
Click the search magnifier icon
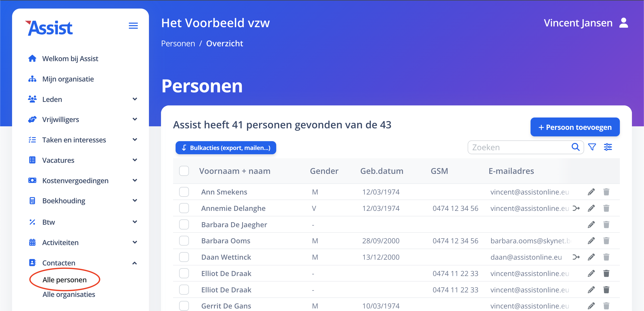tap(575, 147)
